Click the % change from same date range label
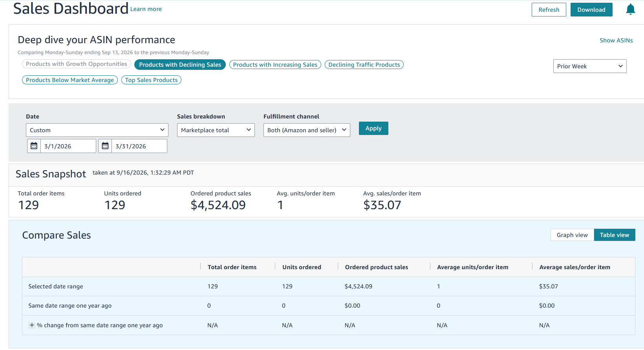This screenshot has width=644, height=350. click(x=100, y=325)
